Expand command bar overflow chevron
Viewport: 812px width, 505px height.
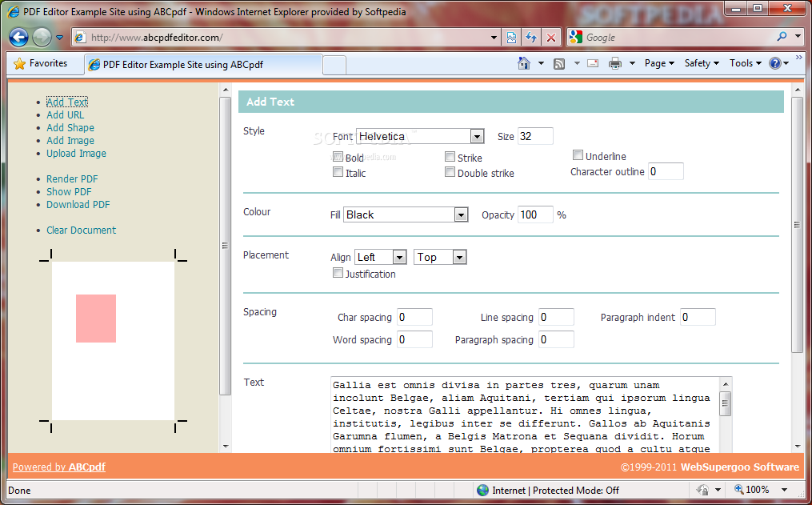click(799, 58)
